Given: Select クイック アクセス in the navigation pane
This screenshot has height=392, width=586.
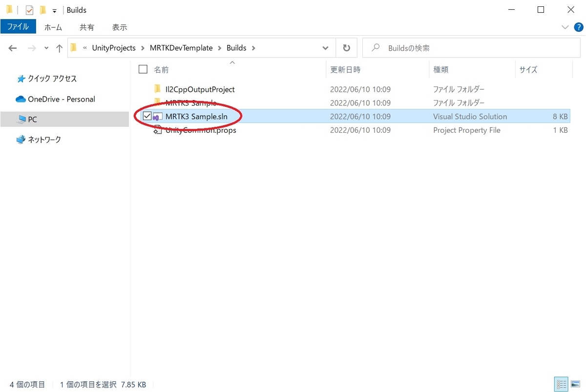Looking at the screenshot, I should click(52, 79).
